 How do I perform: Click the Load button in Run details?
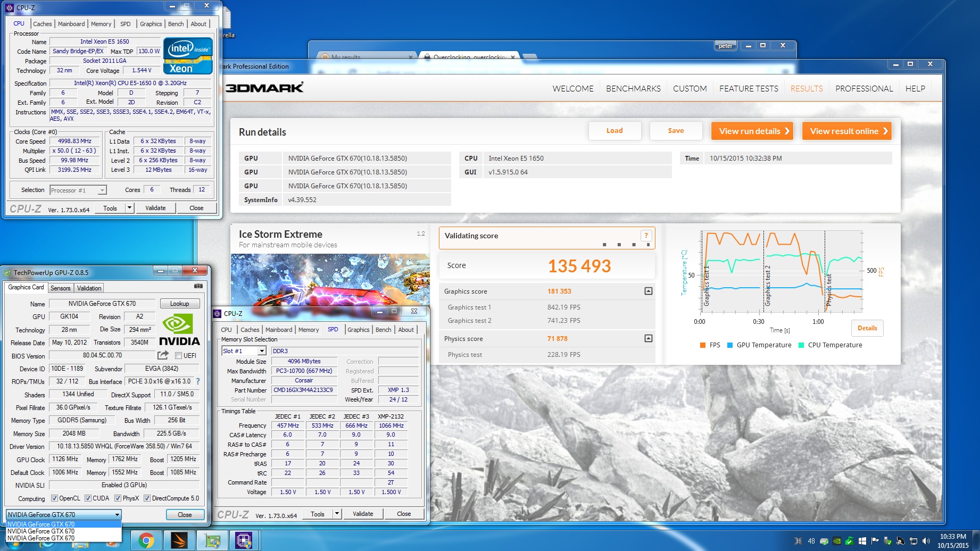(x=614, y=131)
